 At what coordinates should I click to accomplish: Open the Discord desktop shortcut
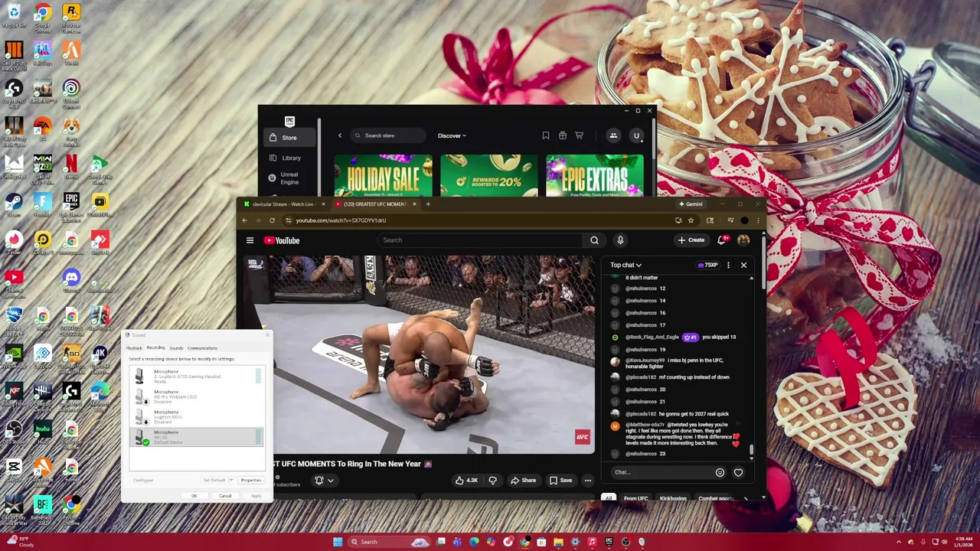click(70, 279)
